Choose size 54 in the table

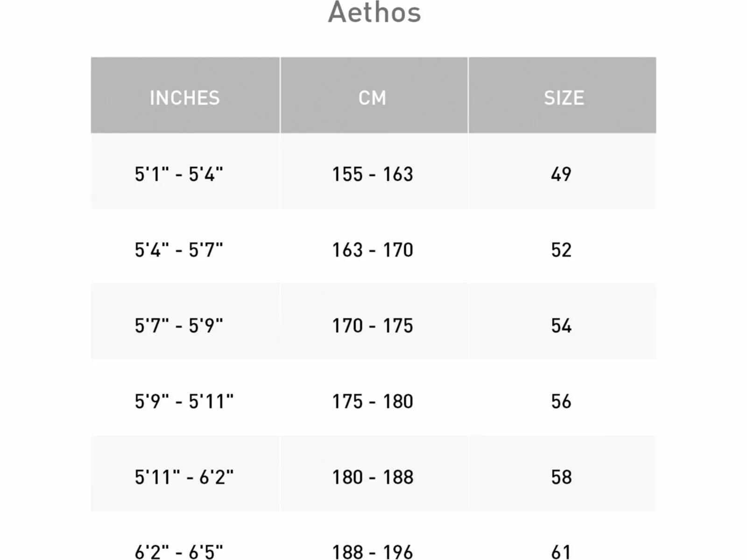tap(561, 325)
